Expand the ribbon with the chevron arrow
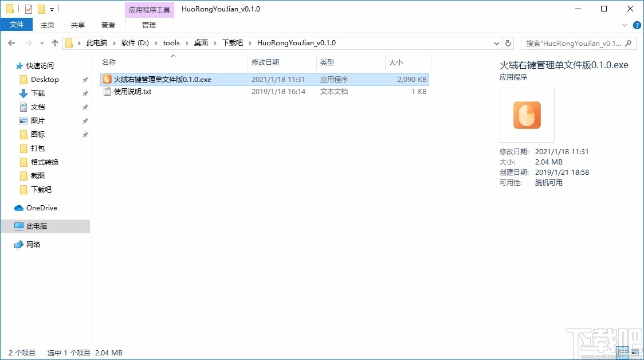 coord(625,25)
